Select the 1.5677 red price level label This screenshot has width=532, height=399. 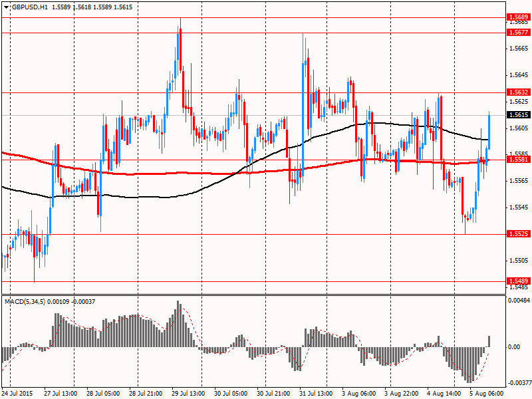point(517,33)
